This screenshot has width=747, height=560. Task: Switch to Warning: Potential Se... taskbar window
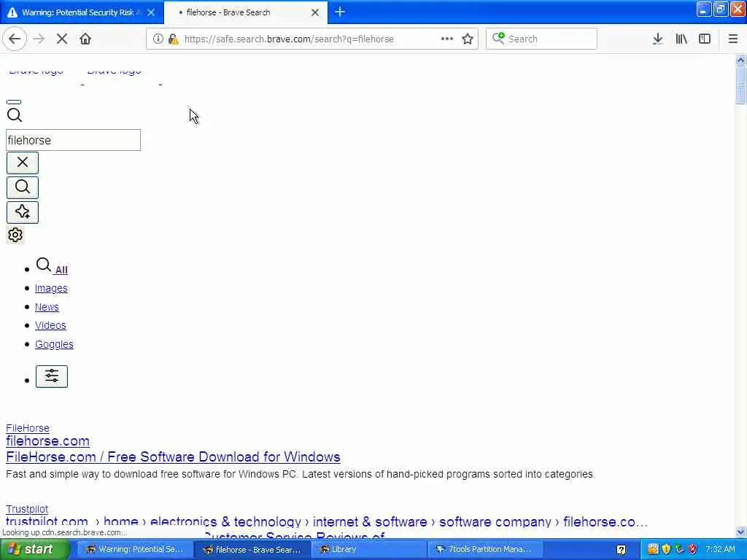pyautogui.click(x=134, y=550)
